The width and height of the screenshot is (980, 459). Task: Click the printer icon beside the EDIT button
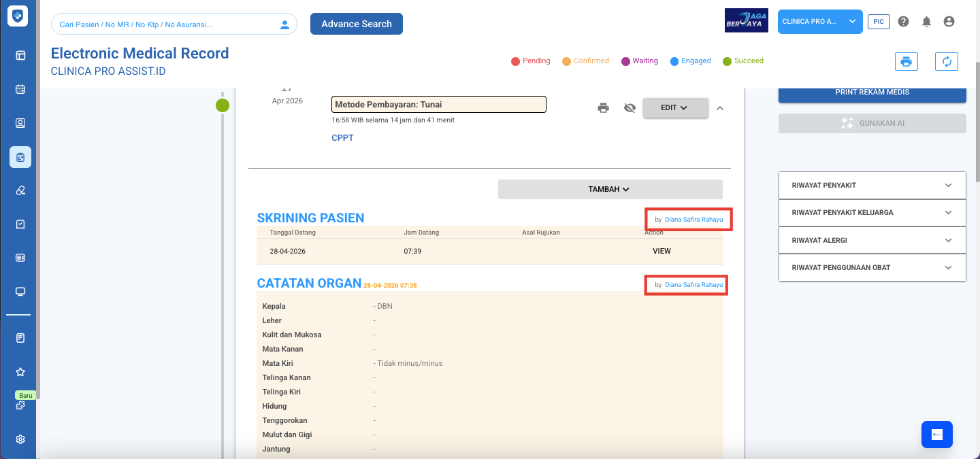[603, 107]
